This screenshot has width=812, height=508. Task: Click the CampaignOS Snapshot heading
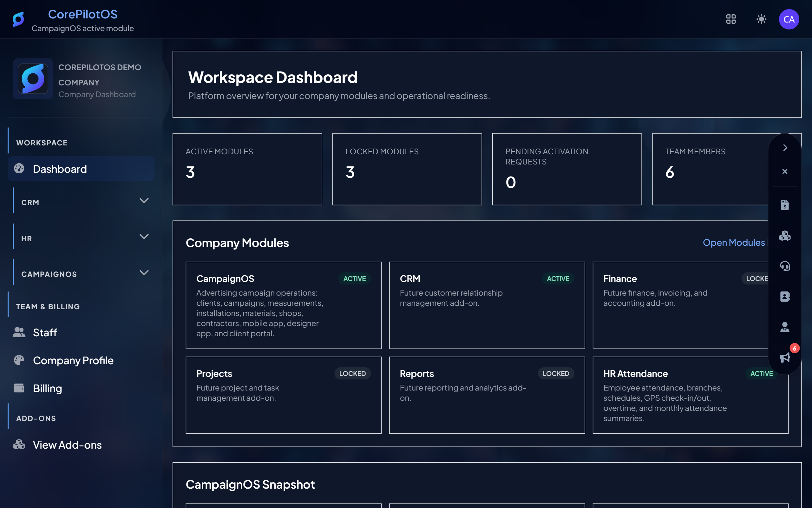[250, 484]
